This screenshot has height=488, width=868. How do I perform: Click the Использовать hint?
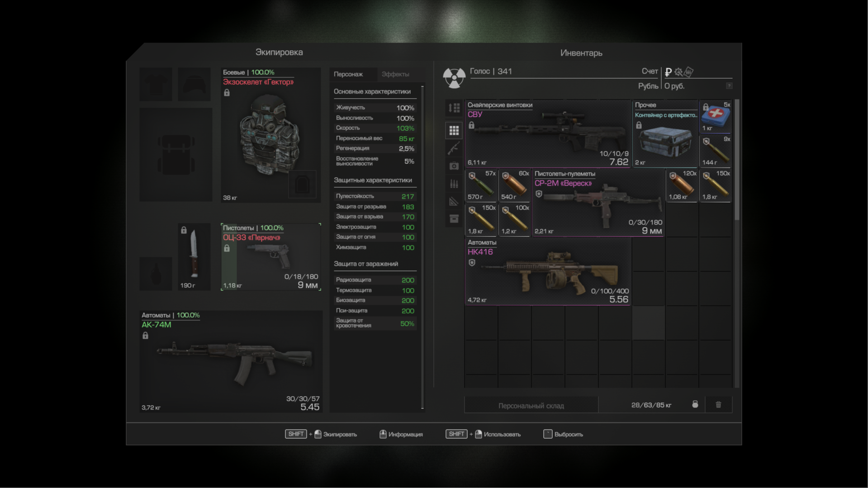(483, 434)
